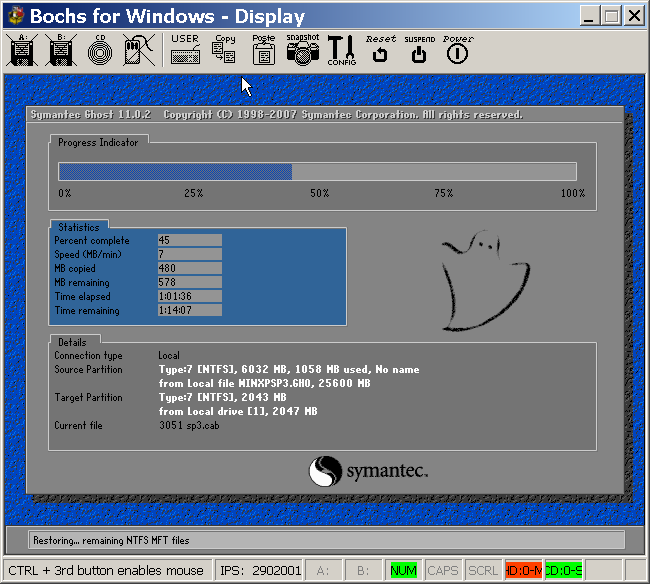This screenshot has width=650, height=584.
Task: Click the 50% progress label
Action: click(x=320, y=193)
